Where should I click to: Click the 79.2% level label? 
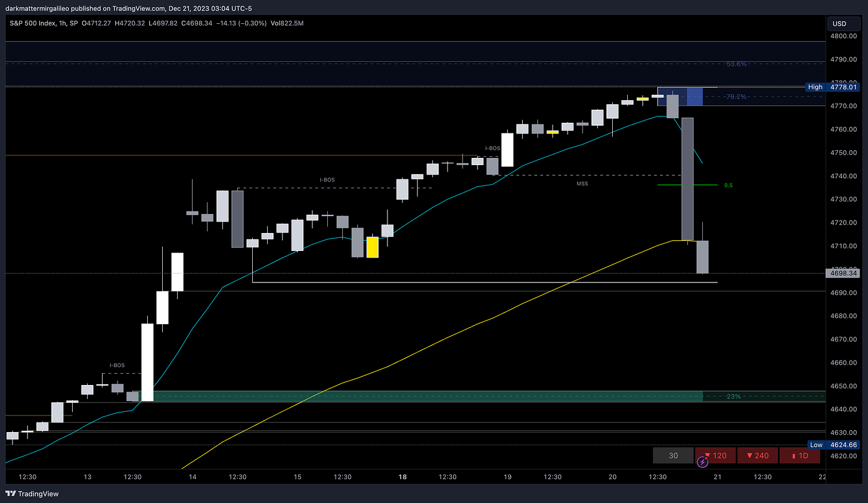pos(736,97)
